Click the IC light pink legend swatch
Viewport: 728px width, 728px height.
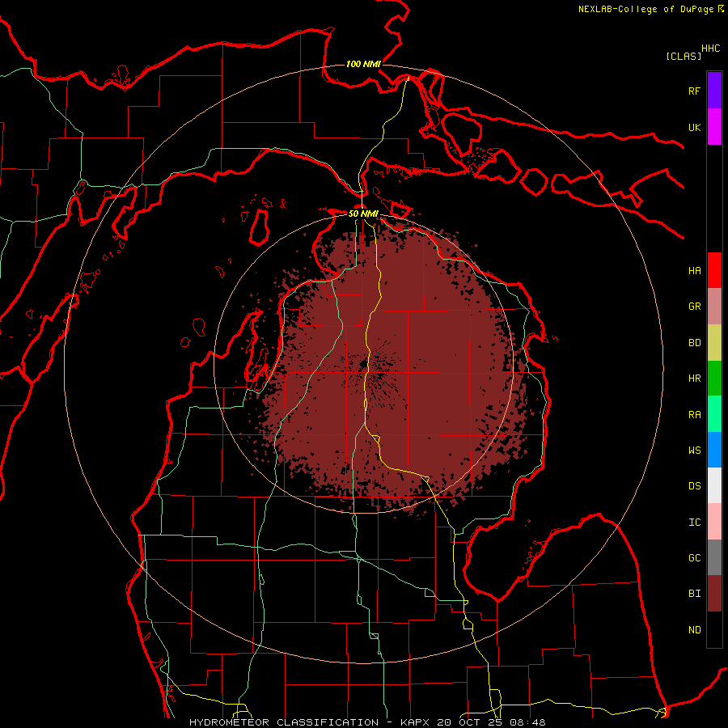(x=714, y=522)
